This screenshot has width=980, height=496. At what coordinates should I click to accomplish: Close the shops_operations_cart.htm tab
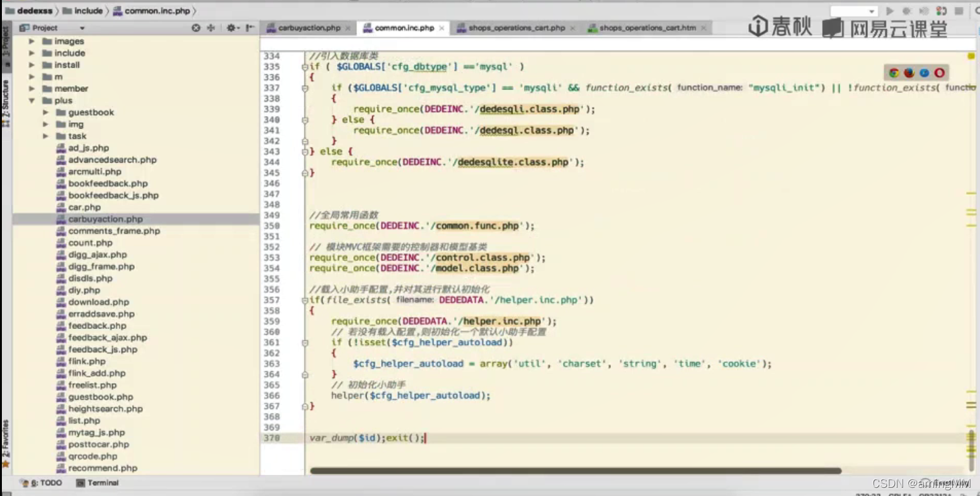tap(704, 28)
